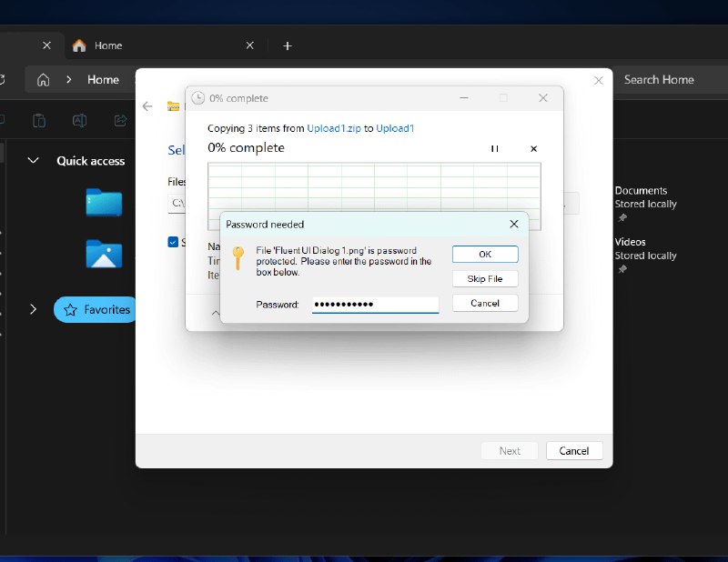Click the Home breadcrumb in the address bar

[103, 80]
